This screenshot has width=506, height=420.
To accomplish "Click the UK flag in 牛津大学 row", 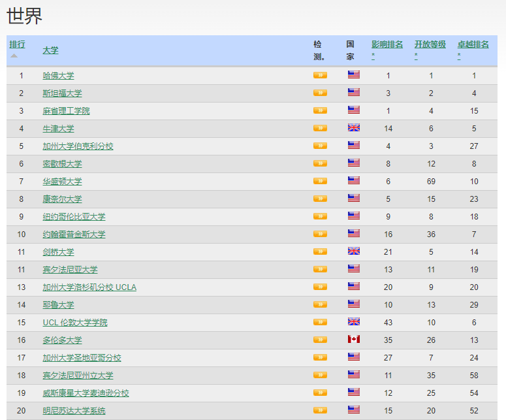I will 354,127.
